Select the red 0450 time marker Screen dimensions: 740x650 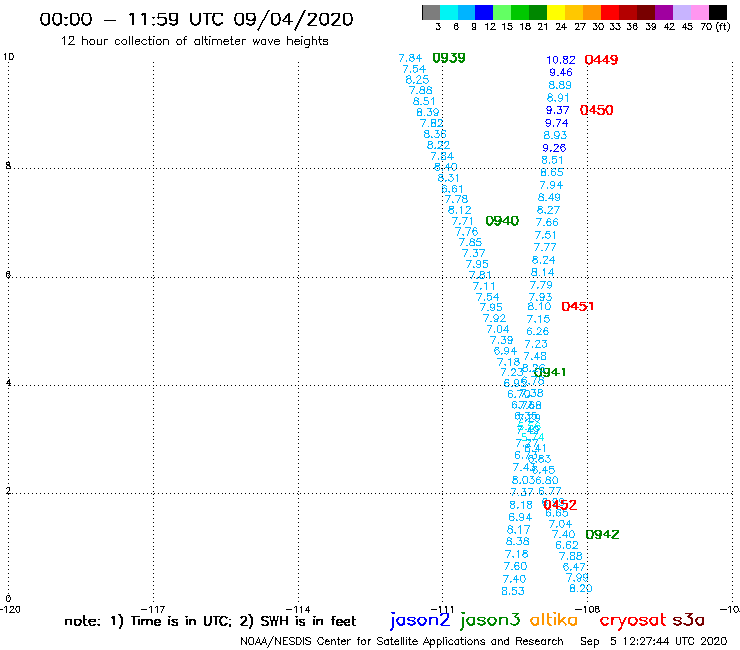[597, 110]
